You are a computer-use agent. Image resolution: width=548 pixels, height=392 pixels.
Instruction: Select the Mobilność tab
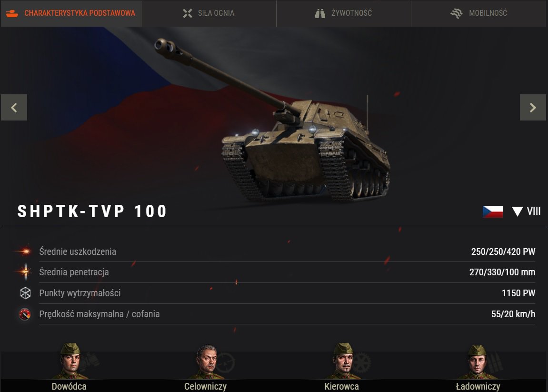pyautogui.click(x=478, y=13)
